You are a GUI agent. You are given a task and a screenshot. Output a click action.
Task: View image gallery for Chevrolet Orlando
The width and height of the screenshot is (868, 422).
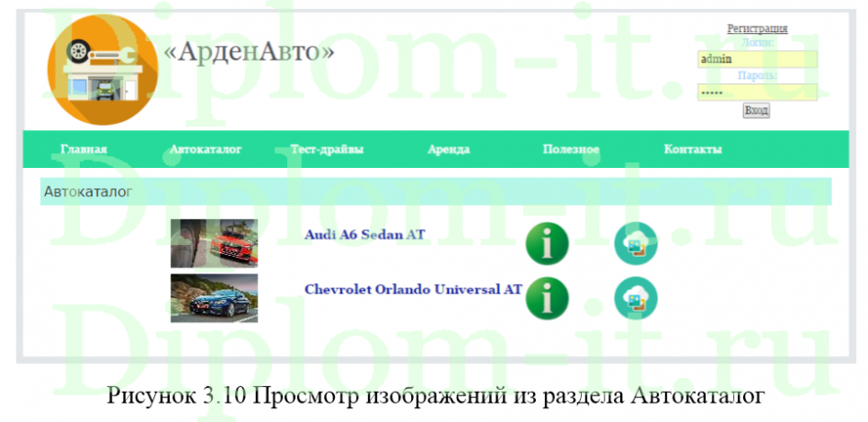coord(635,298)
